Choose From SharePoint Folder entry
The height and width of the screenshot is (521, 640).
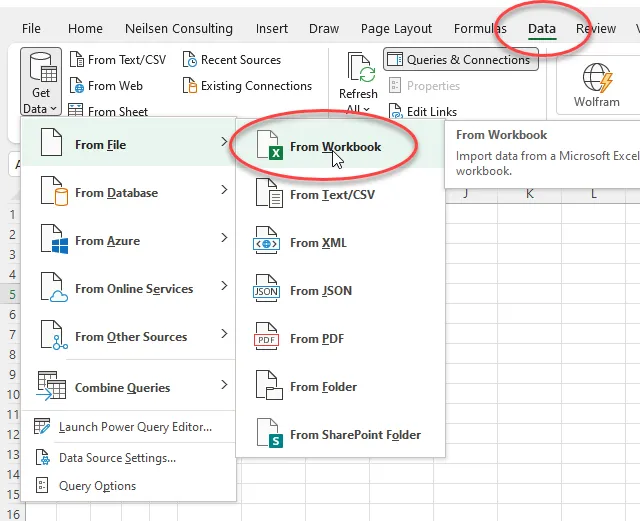coord(340,434)
